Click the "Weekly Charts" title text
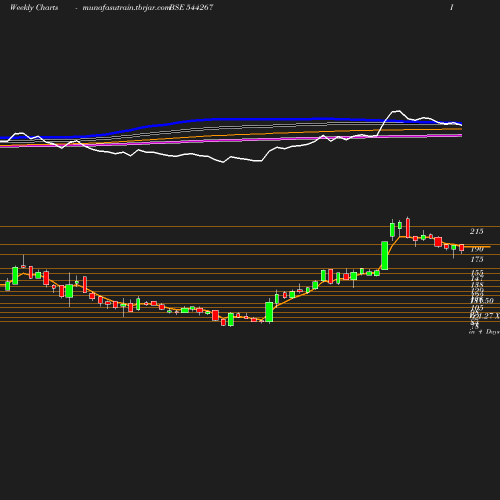Screen dimensions: 500x500 click(34, 8)
